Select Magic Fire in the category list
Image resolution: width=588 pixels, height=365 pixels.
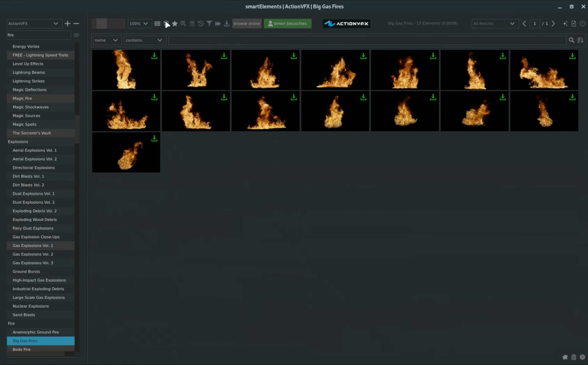[22, 99]
